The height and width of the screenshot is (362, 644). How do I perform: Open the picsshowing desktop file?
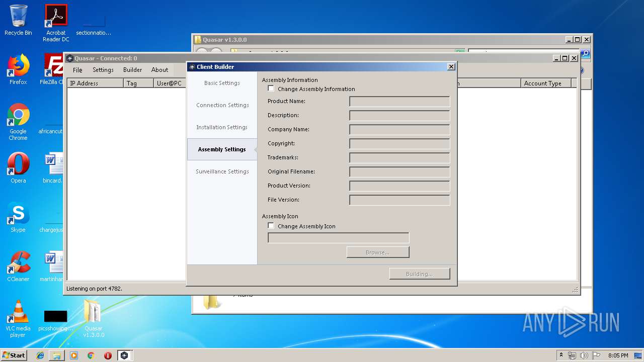coord(55,320)
